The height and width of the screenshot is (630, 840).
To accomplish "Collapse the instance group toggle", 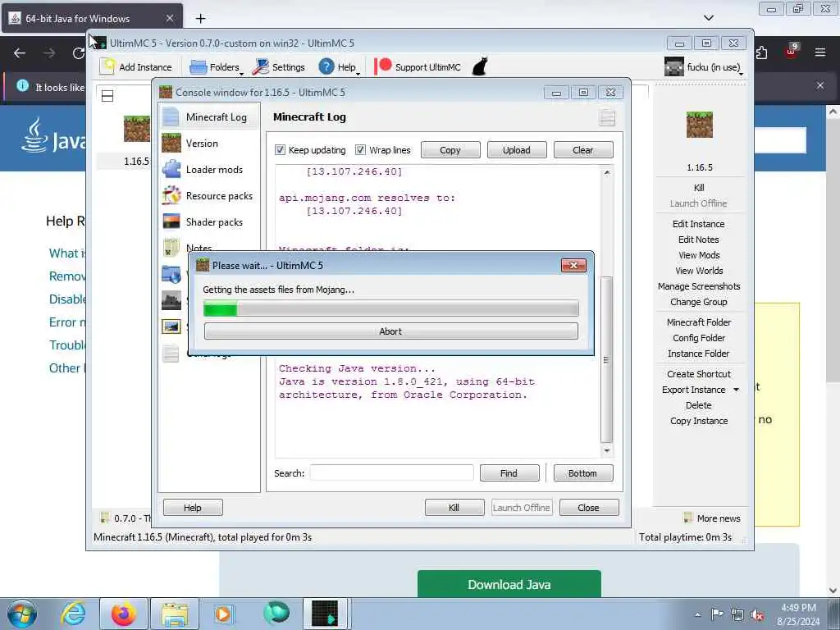I will [x=107, y=96].
